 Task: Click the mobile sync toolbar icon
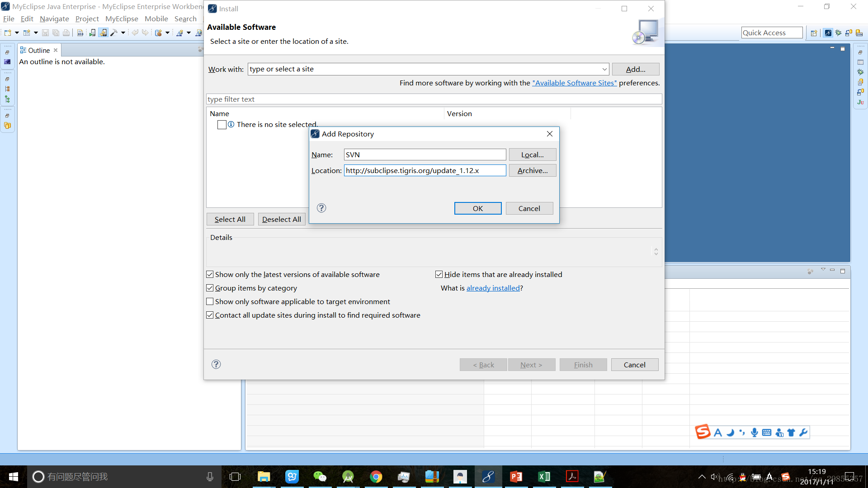(x=104, y=33)
